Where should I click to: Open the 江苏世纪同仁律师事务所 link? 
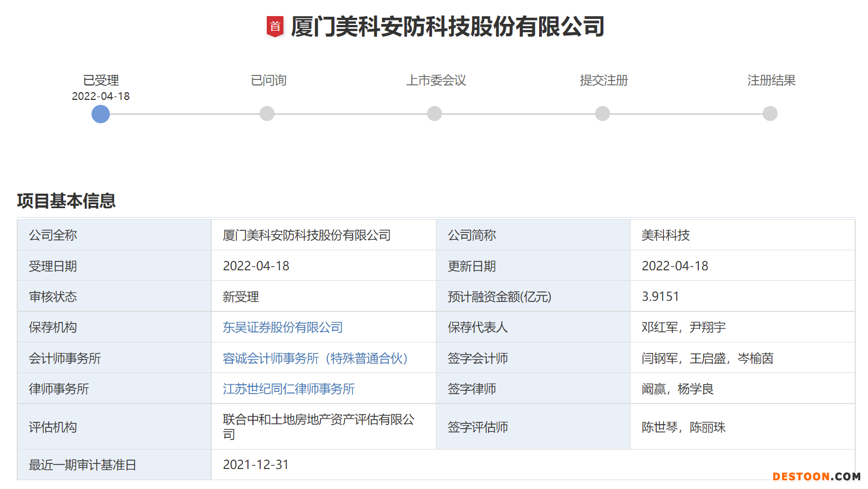(x=288, y=389)
